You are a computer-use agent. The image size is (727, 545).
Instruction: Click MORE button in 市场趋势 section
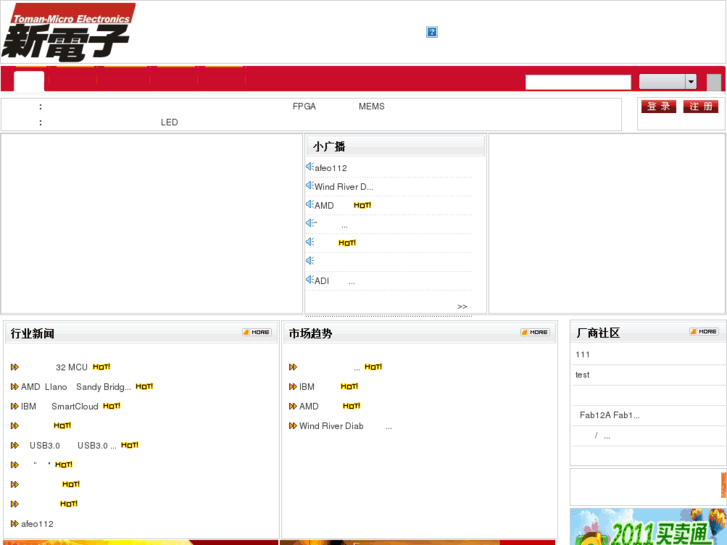535,332
